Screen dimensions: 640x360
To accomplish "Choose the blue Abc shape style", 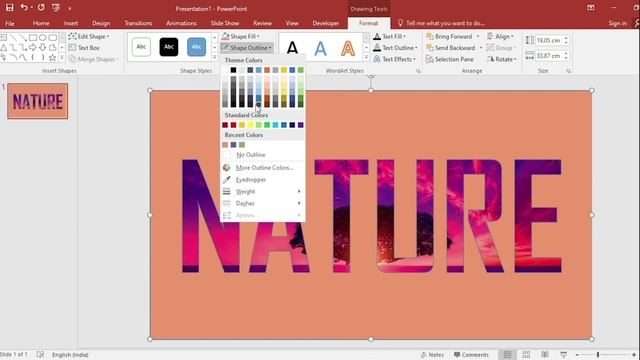I will coord(196,47).
